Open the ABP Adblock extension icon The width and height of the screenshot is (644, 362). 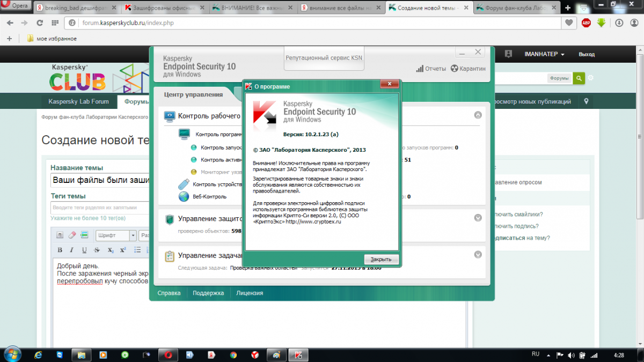coord(587,23)
